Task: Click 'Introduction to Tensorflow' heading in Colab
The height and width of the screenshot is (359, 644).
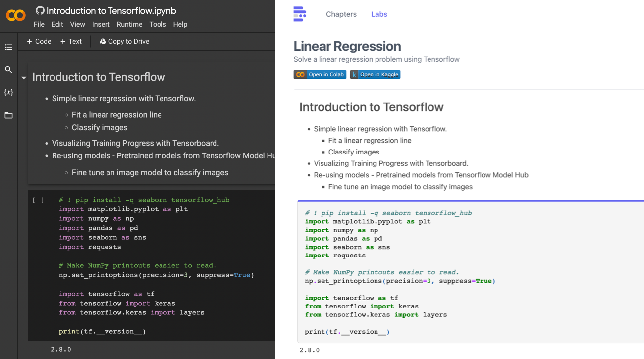Action: (x=99, y=77)
